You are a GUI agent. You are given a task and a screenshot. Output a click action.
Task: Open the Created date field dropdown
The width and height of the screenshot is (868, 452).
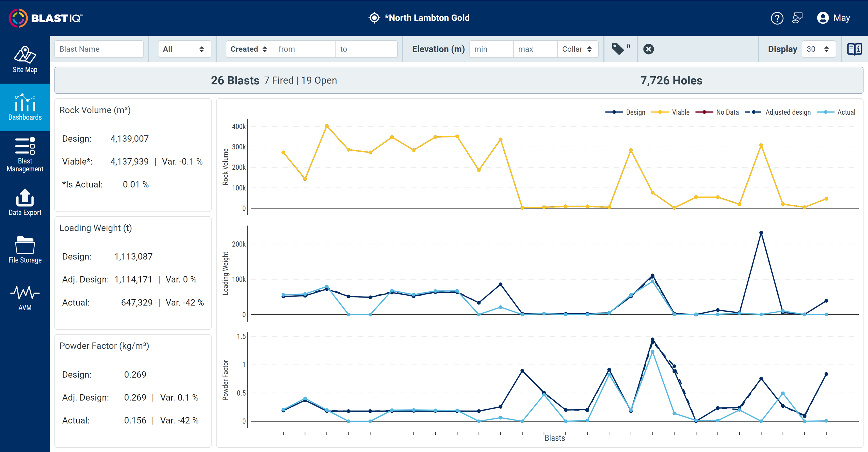(x=249, y=49)
